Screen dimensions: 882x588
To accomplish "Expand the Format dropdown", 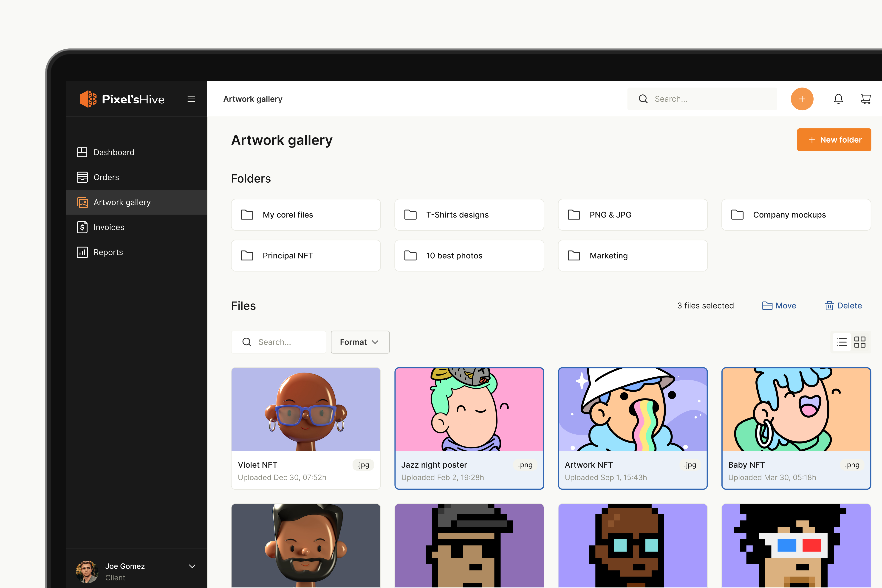I will pos(360,342).
